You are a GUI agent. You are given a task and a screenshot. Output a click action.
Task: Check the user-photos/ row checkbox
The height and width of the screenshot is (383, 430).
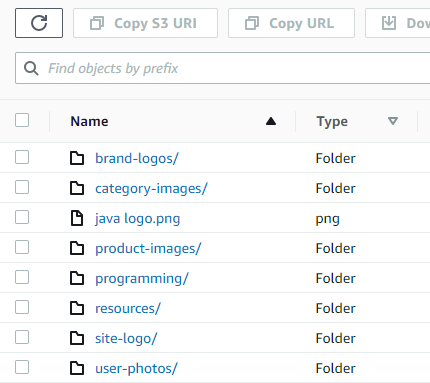point(22,367)
